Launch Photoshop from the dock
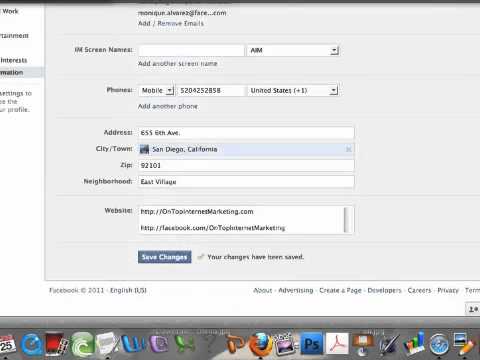Screen dimensions: 480x360 (311, 344)
